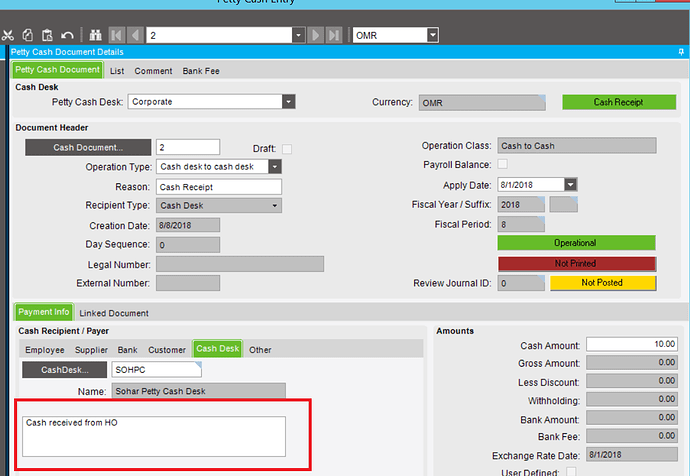Choose the Customer recipient tab
This screenshot has height=476, width=690.
pyautogui.click(x=167, y=350)
